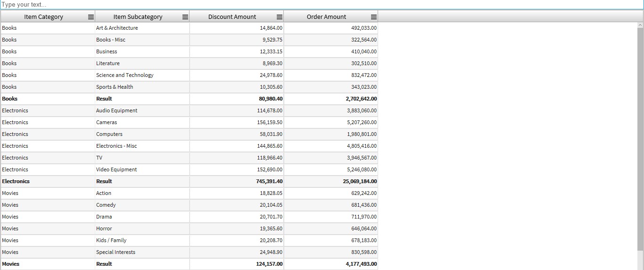Click the Order Amount column header
The width and height of the screenshot is (644, 270).
(326, 17)
